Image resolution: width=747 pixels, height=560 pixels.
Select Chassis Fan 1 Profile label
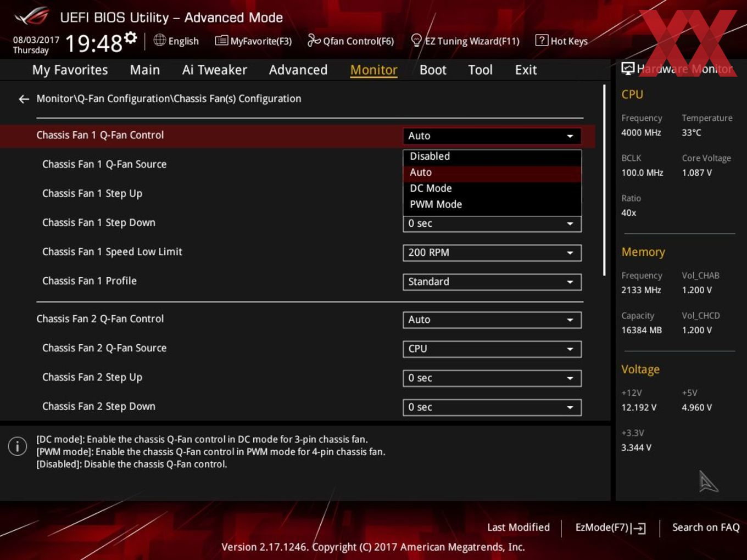[x=90, y=281]
